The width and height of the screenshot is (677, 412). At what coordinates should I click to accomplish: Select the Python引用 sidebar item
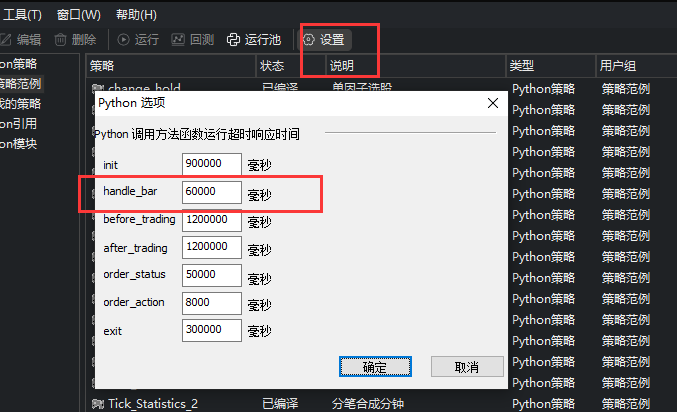point(18,124)
